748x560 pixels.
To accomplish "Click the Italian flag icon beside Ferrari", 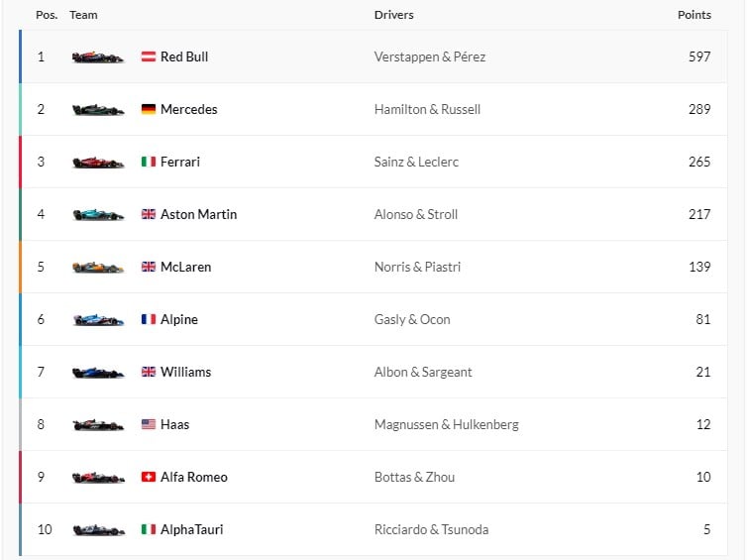I will point(149,162).
